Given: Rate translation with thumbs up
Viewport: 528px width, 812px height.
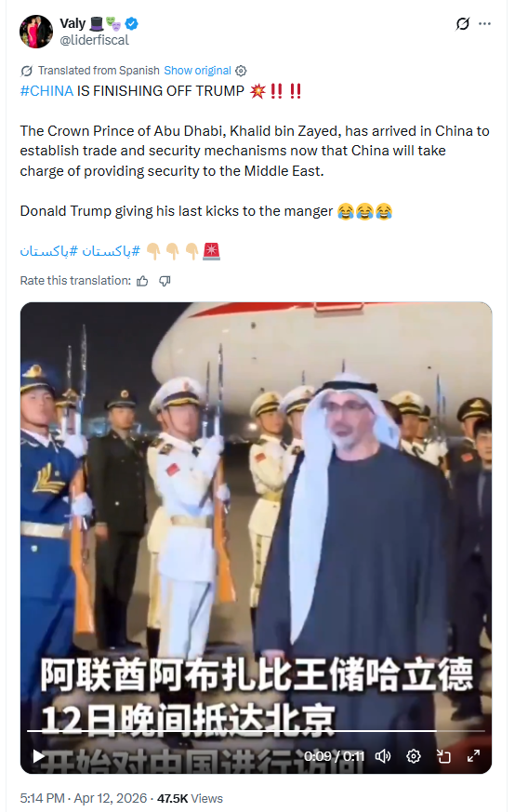Looking at the screenshot, I should coord(142,281).
